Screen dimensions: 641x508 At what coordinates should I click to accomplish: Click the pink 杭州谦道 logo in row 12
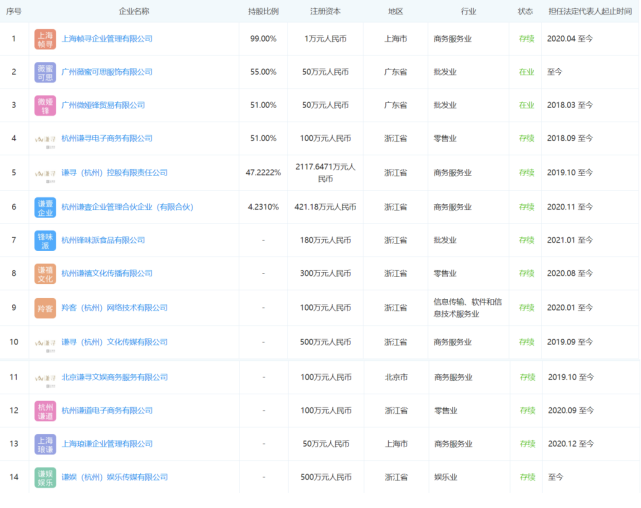pyautogui.click(x=45, y=411)
